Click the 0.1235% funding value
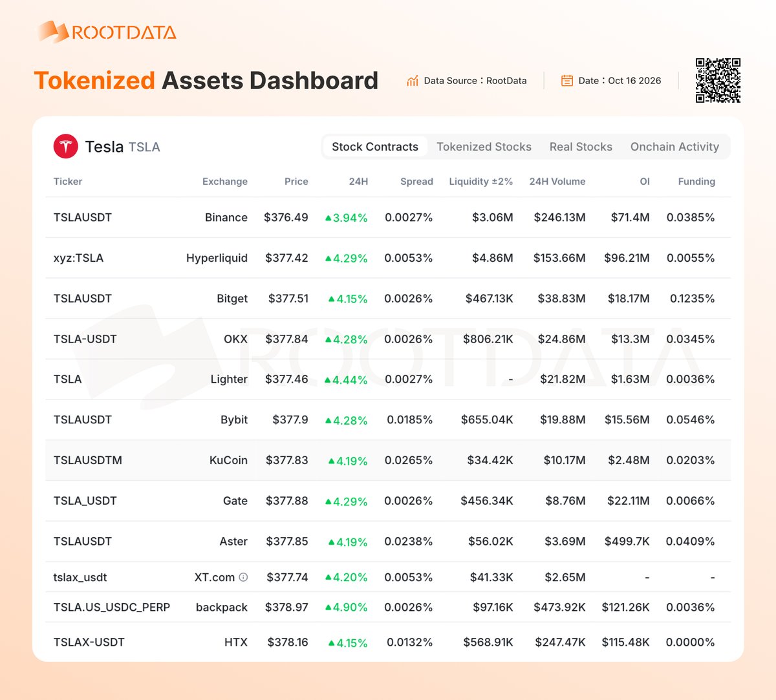776x700 pixels. [693, 299]
